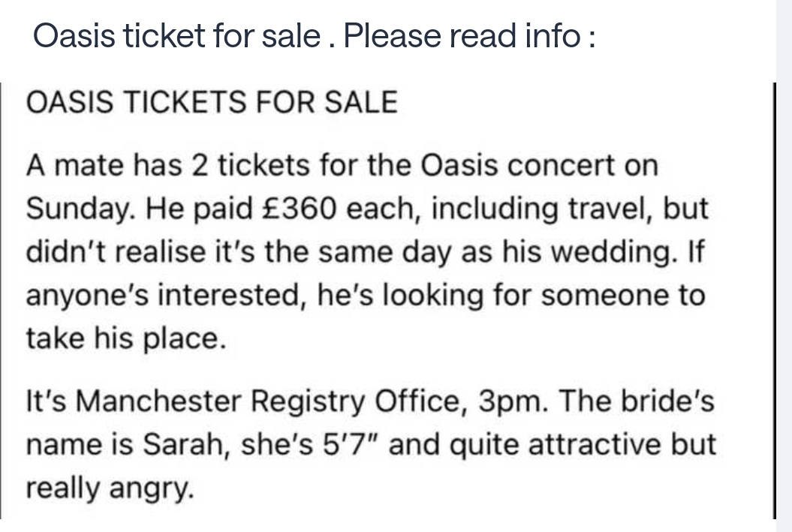This screenshot has width=792, height=532.
Task: Click the "Please read info" caption text
Action: (465, 36)
